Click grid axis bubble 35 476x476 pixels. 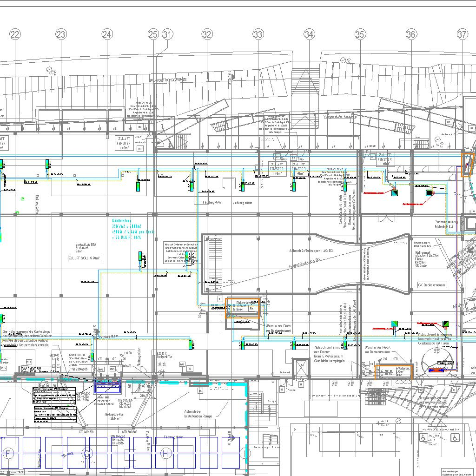(x=360, y=34)
